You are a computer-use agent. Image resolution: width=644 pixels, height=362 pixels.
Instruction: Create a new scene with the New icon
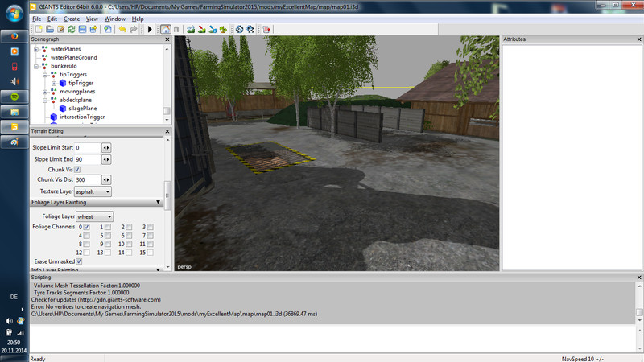39,29
